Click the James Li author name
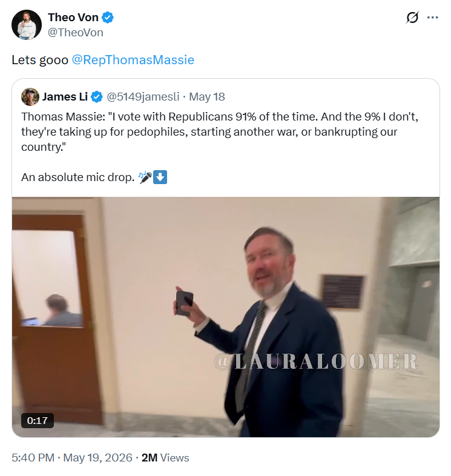The image size is (451, 476). (x=65, y=97)
